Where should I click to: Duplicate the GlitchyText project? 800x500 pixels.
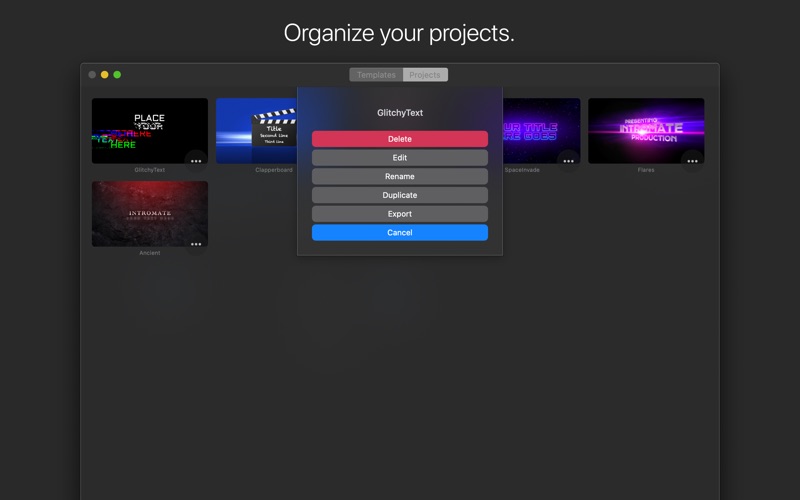click(399, 195)
